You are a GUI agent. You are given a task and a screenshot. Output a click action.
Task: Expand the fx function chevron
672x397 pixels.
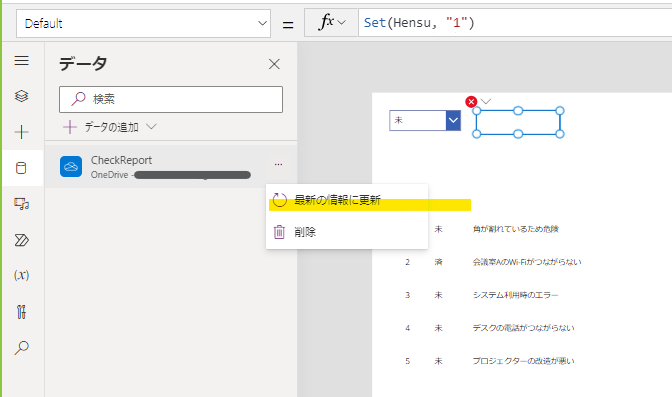[x=342, y=22]
